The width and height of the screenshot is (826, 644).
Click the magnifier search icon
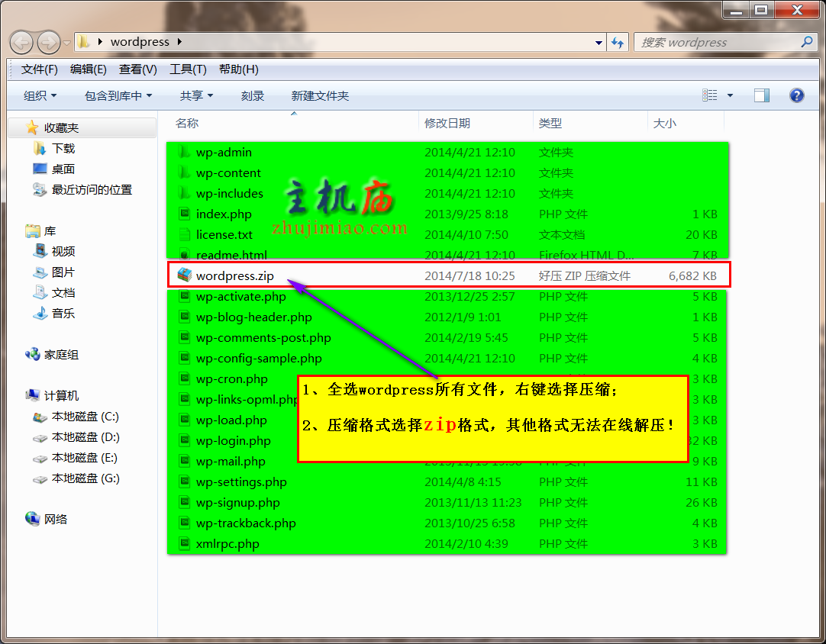806,42
